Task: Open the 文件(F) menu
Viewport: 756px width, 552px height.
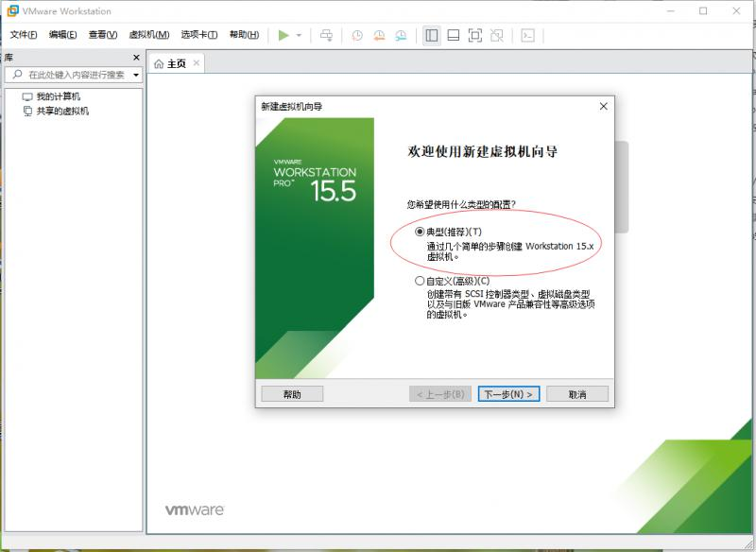Action: [24, 35]
